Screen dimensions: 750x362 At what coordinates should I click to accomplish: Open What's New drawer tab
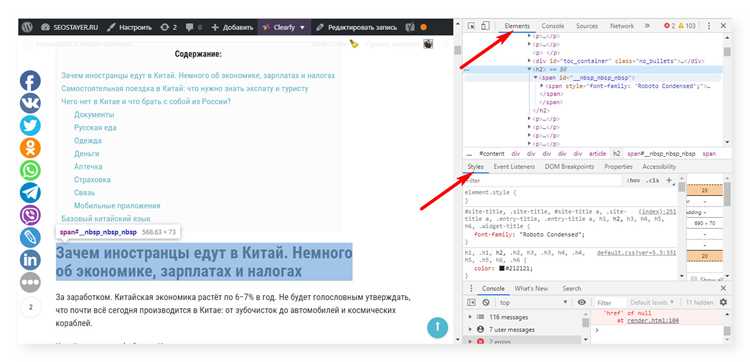coord(531,288)
